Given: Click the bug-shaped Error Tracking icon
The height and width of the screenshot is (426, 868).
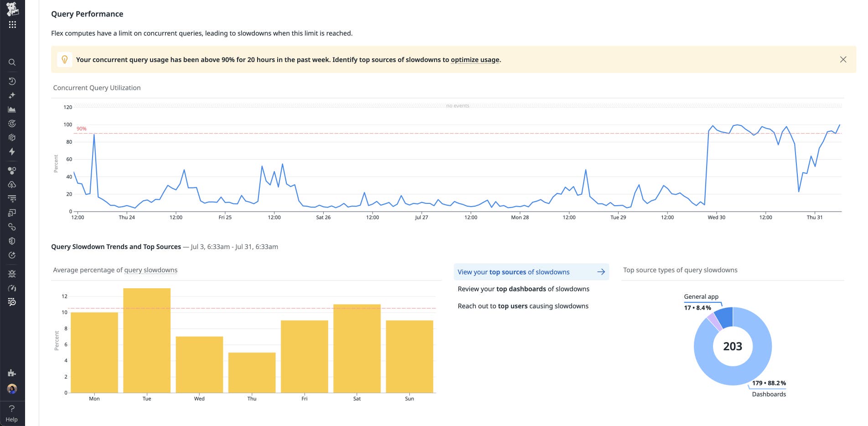Looking at the screenshot, I should 12,274.
